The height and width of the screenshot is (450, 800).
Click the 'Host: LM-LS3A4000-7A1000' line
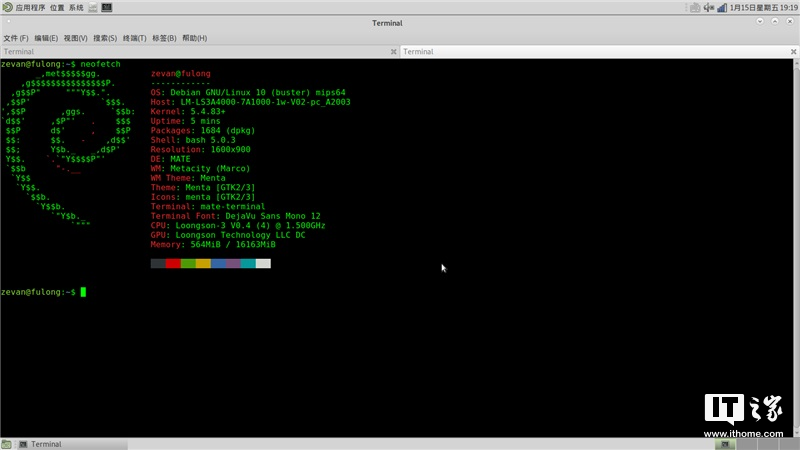[x=251, y=102]
